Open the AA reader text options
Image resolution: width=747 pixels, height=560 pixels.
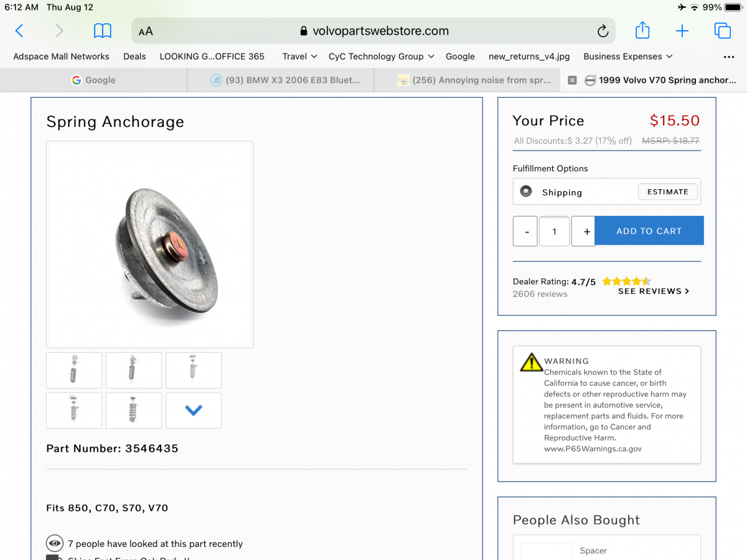click(x=146, y=31)
